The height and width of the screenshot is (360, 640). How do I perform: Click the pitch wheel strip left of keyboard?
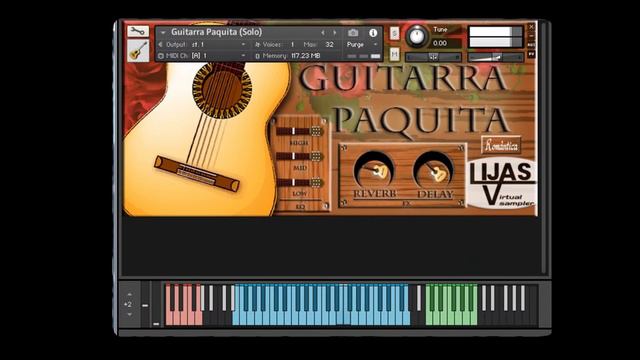[145, 304]
